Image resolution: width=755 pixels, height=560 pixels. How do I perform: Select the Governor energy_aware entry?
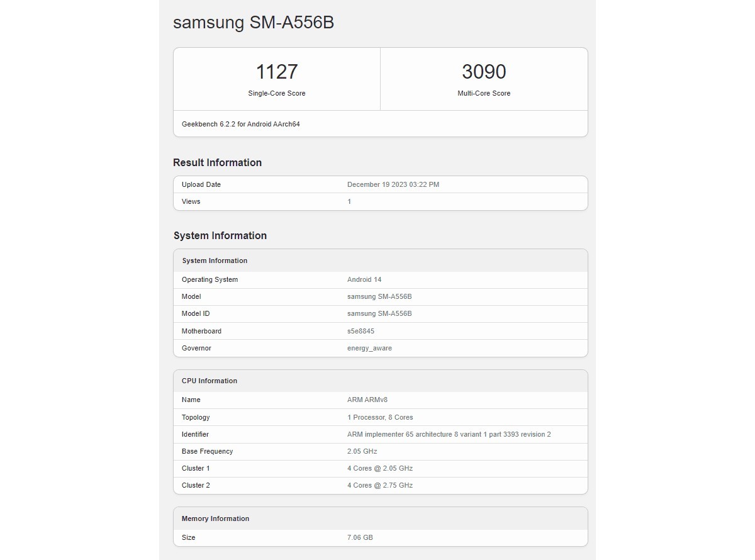(370, 348)
